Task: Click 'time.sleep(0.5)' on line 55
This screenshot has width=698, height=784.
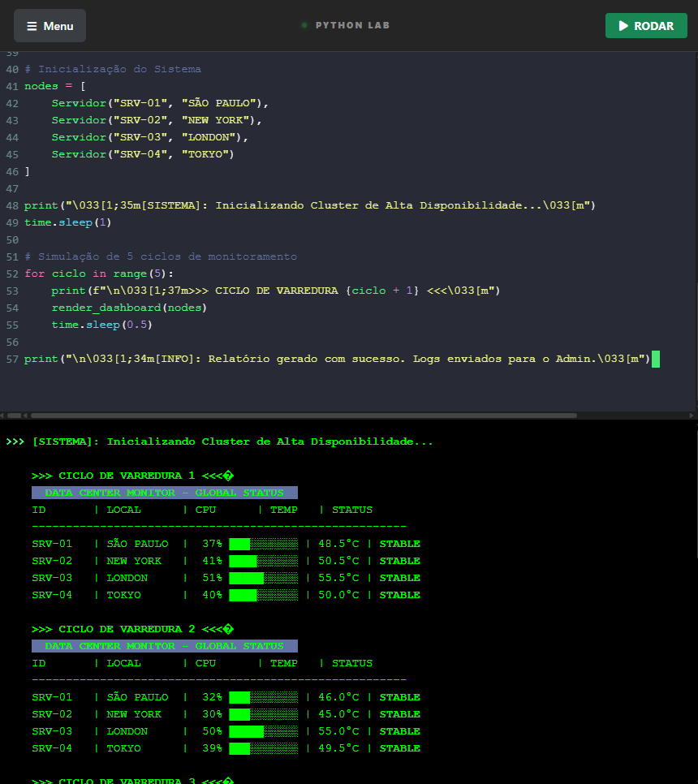Action: [102, 325]
